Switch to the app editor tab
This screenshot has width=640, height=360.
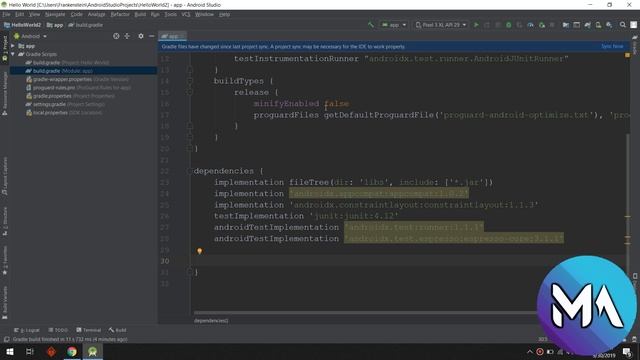click(x=172, y=36)
